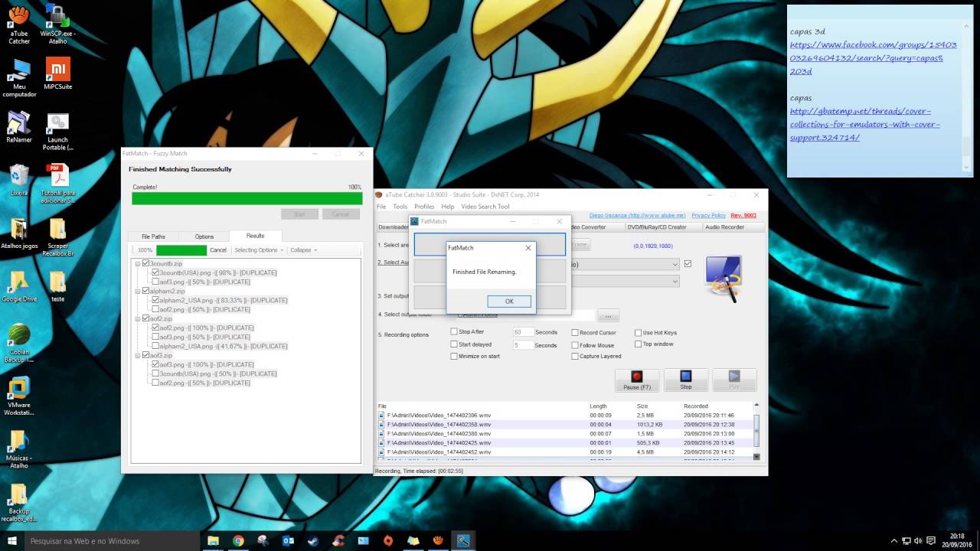This screenshot has width=980, height=551.
Task: Uncheck the 3countb.zip group checkbox
Action: 145,263
